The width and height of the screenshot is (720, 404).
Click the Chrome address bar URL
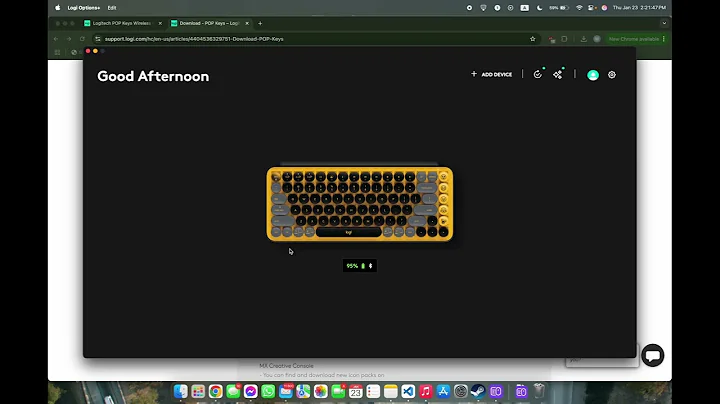click(x=194, y=39)
